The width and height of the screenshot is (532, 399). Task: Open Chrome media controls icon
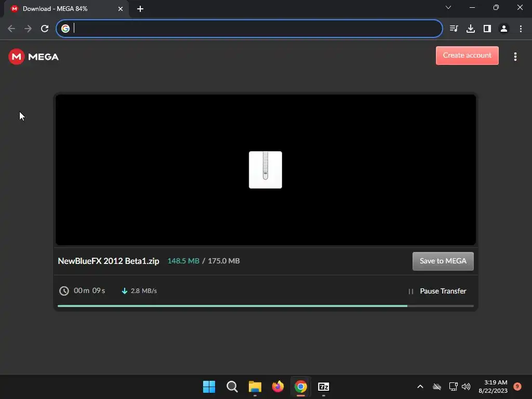coord(454,29)
